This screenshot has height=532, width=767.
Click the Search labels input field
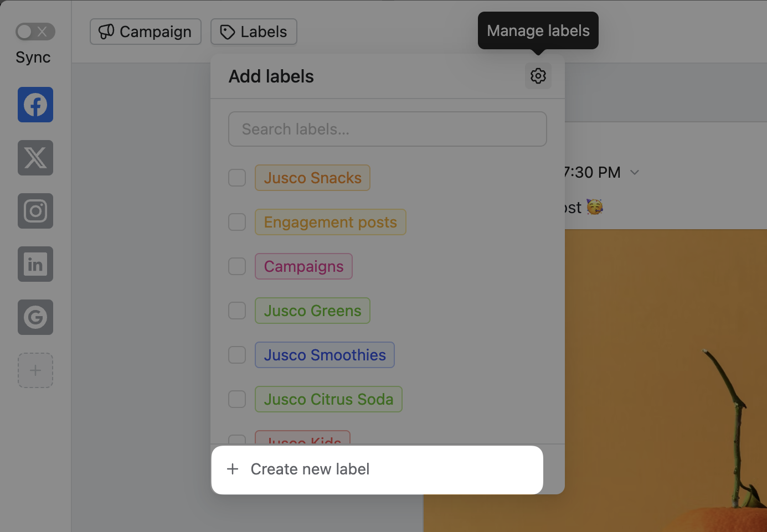click(387, 129)
